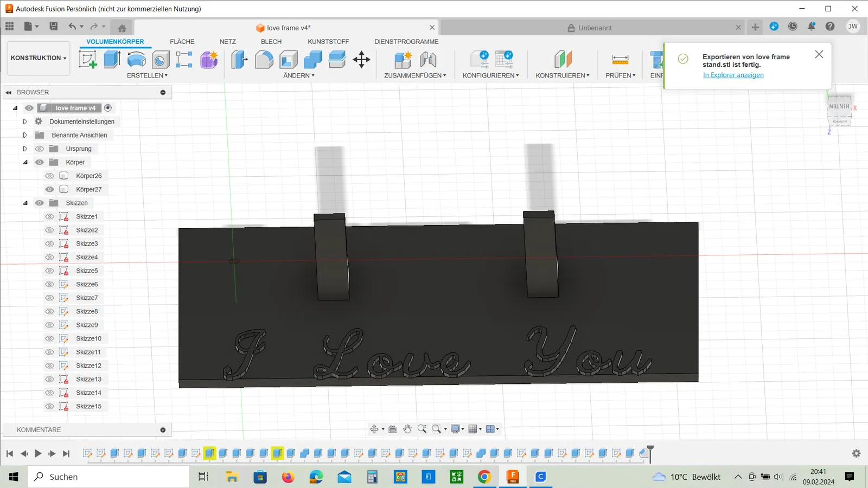This screenshot has height=488, width=868.
Task: Dismiss the export finished notification
Action: (819, 54)
